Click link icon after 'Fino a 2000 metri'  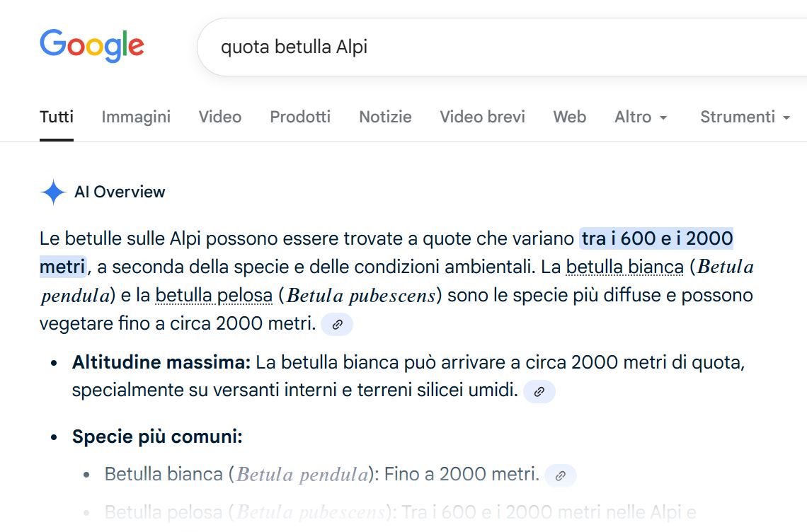559,476
